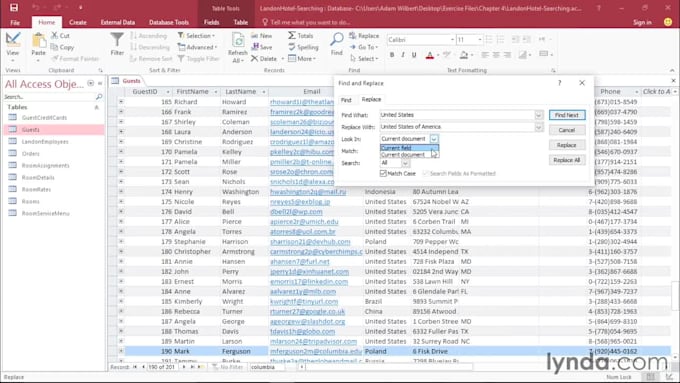Click the Find What input field

457,115
